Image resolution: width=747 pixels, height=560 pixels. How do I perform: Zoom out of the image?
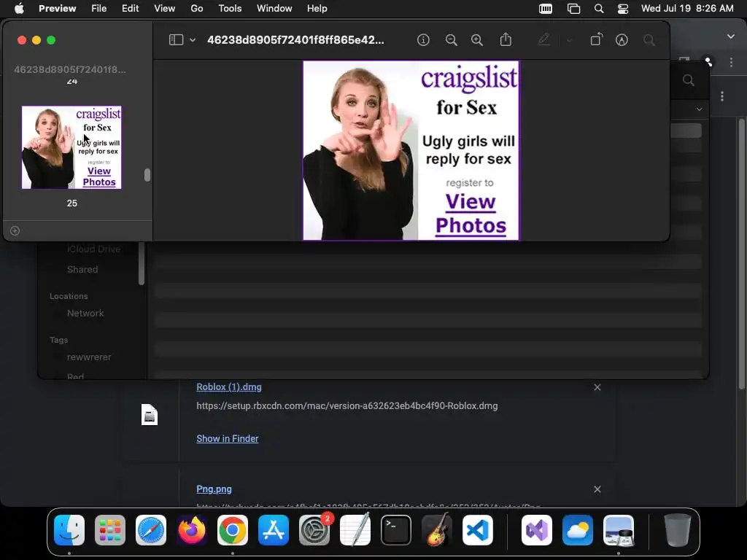pyautogui.click(x=451, y=40)
